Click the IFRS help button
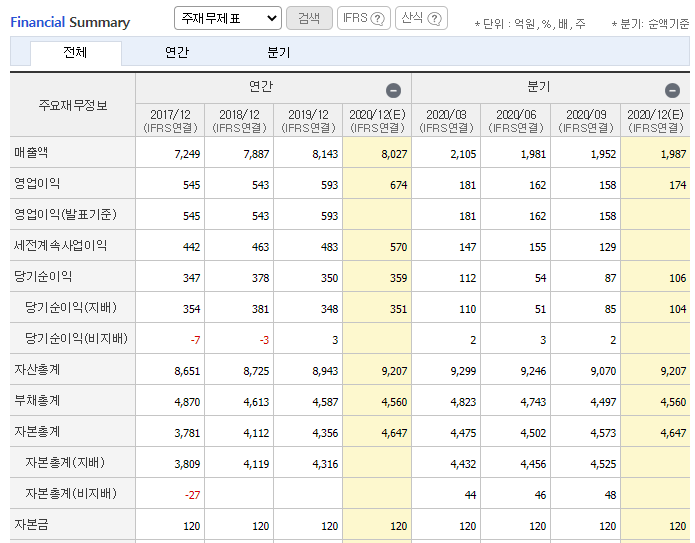This screenshot has height=543, width=695. (363, 18)
